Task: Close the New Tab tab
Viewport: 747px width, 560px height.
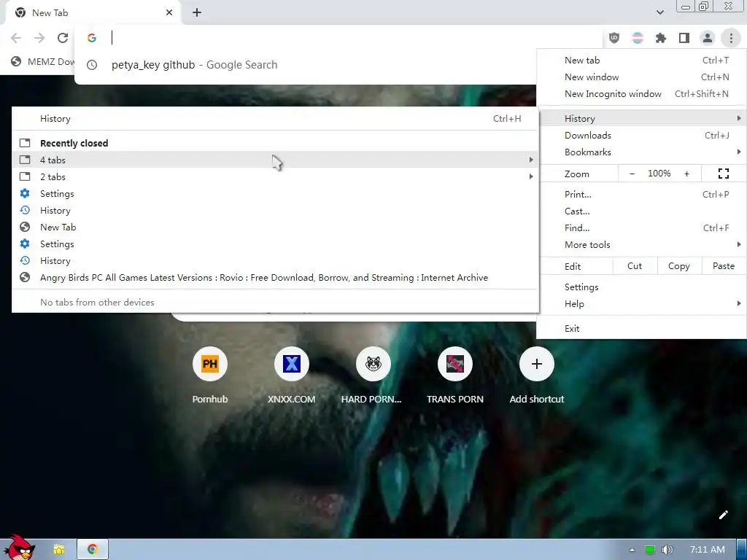Action: click(169, 13)
